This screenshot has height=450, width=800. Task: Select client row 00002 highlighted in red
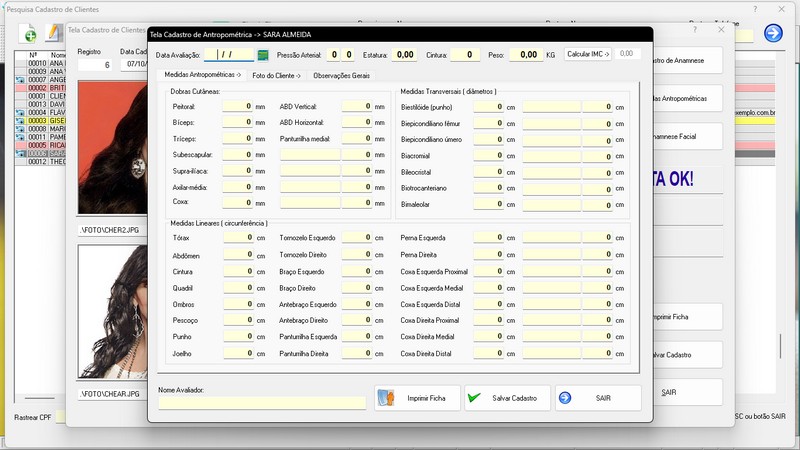click(x=41, y=88)
